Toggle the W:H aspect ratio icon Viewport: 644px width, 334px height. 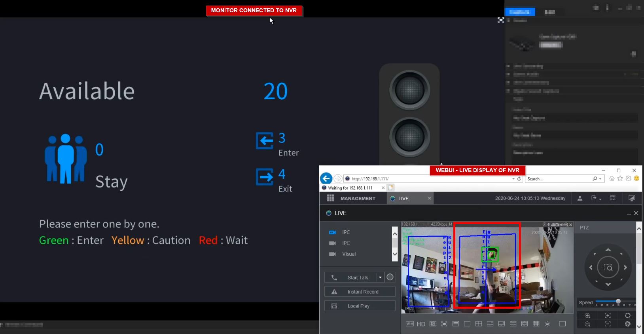[410, 324]
